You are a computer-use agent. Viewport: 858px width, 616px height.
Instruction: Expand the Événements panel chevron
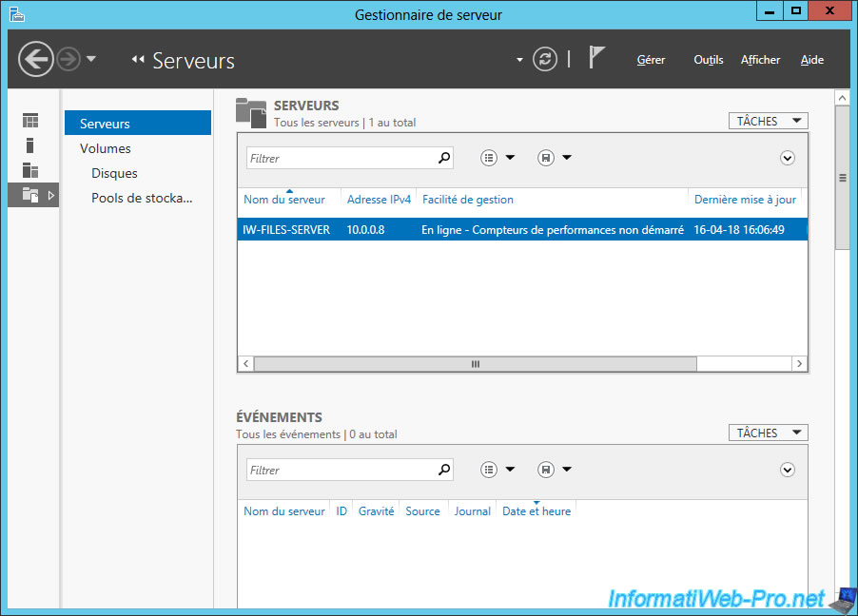pos(787,470)
